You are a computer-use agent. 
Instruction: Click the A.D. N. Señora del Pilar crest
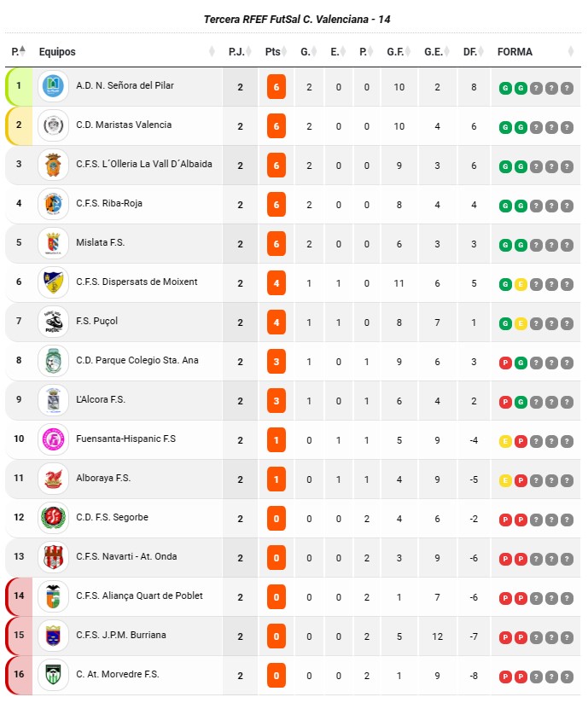pos(53,86)
